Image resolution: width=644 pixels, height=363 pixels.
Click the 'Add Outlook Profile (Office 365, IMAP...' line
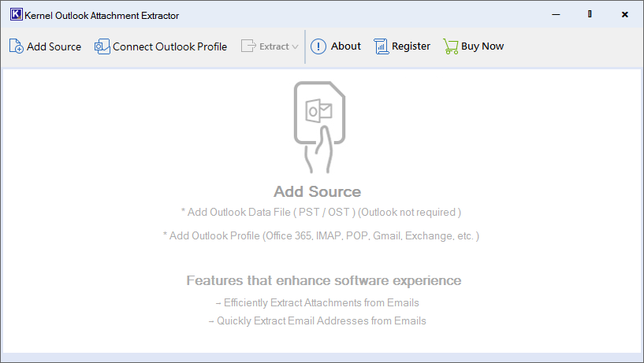321,236
